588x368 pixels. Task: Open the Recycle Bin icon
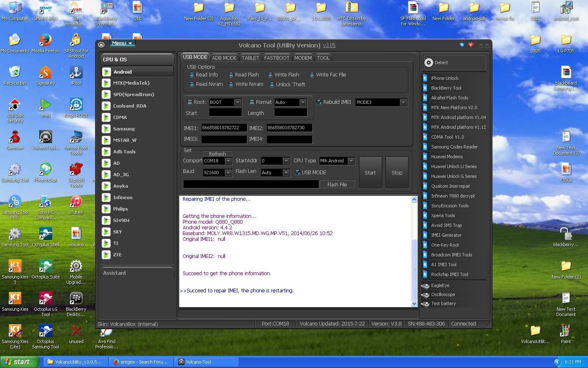[15, 75]
